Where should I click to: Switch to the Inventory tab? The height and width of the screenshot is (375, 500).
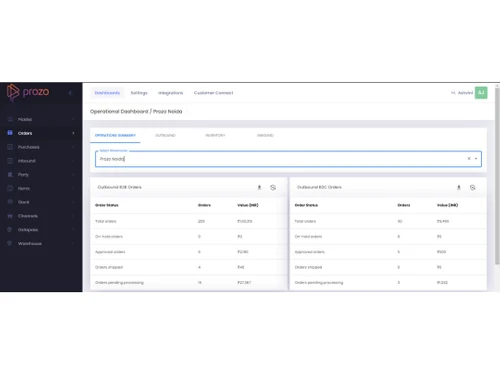coord(215,135)
